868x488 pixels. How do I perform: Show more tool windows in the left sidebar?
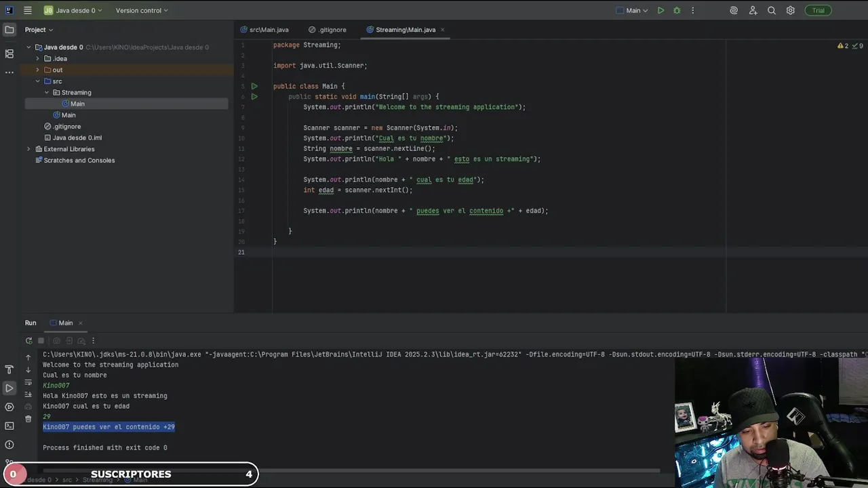pyautogui.click(x=9, y=72)
